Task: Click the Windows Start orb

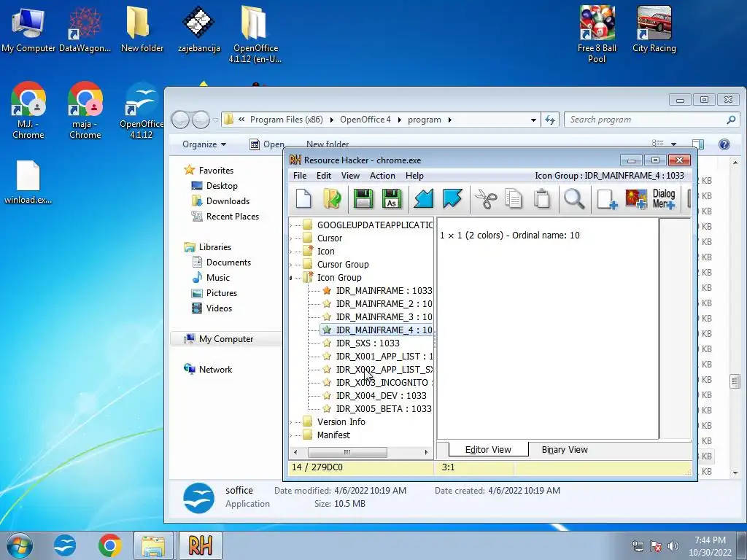Action: 20,545
